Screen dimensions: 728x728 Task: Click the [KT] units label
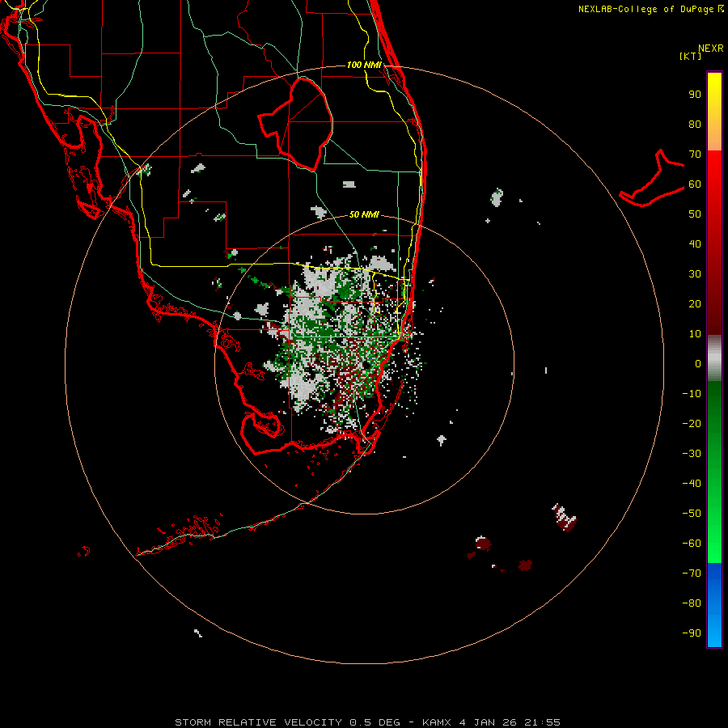pyautogui.click(x=690, y=56)
